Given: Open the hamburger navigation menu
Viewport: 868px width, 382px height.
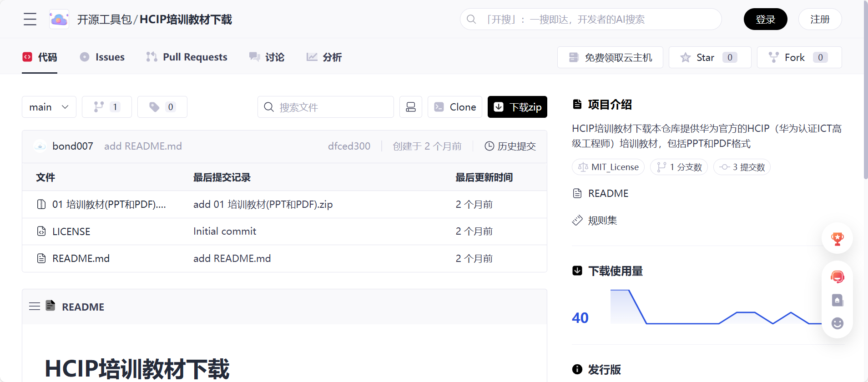Looking at the screenshot, I should point(30,19).
